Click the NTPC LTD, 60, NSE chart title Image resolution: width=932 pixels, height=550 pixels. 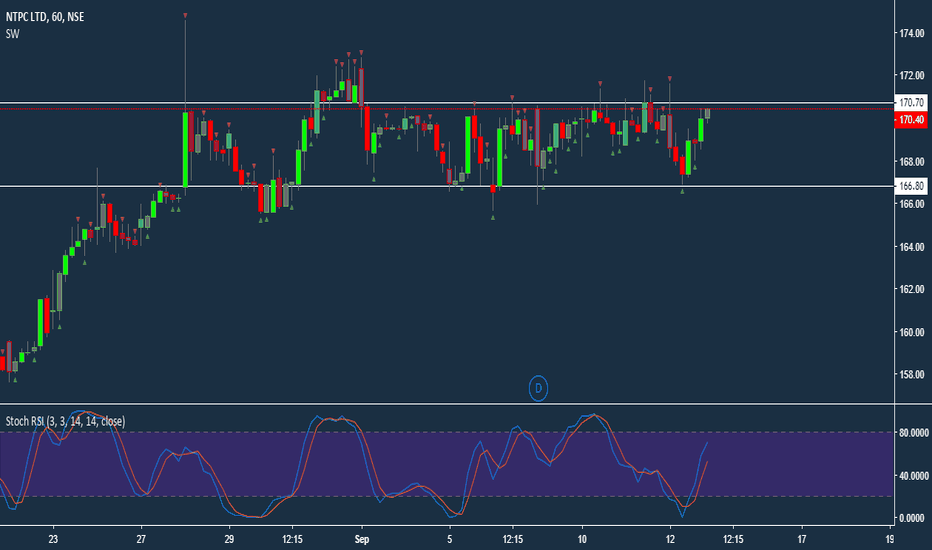pyautogui.click(x=45, y=17)
